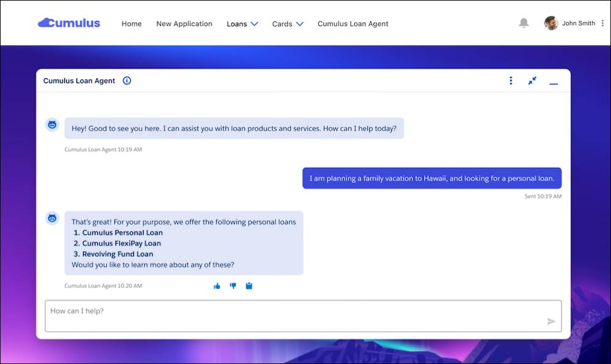Open the options menu beside John Smith
Screen dimensions: 611x364
pos(602,23)
